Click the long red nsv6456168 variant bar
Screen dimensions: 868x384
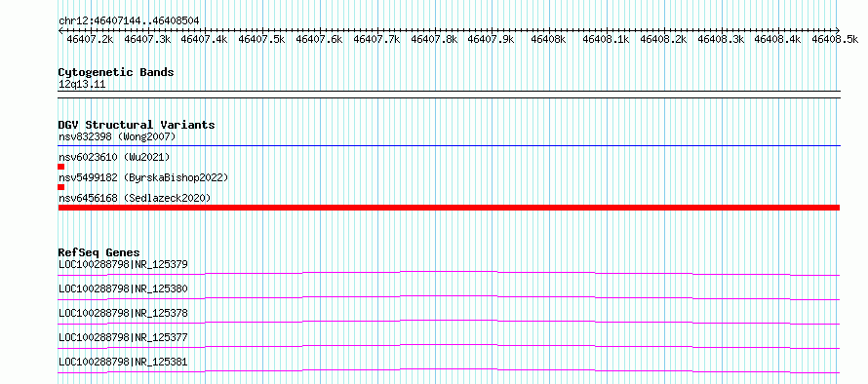[x=449, y=208]
